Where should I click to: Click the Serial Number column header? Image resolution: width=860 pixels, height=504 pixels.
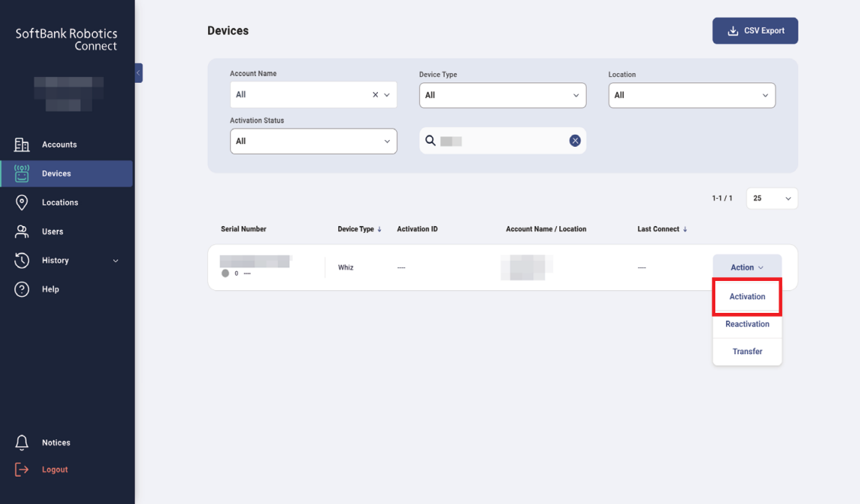[x=244, y=229]
